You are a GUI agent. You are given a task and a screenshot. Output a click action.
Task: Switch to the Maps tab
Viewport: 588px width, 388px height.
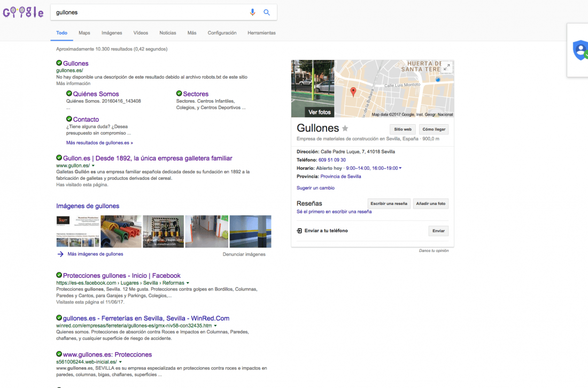pyautogui.click(x=84, y=33)
